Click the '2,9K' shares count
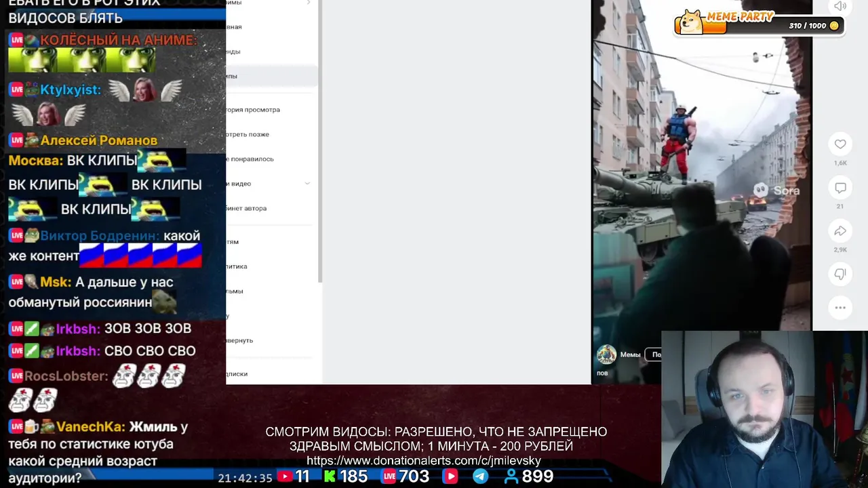This screenshot has height=488, width=868. (840, 249)
